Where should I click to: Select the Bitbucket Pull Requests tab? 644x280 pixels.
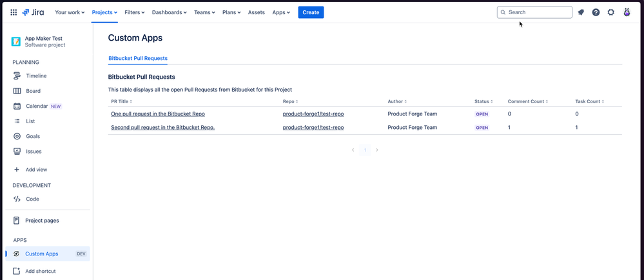tap(137, 58)
